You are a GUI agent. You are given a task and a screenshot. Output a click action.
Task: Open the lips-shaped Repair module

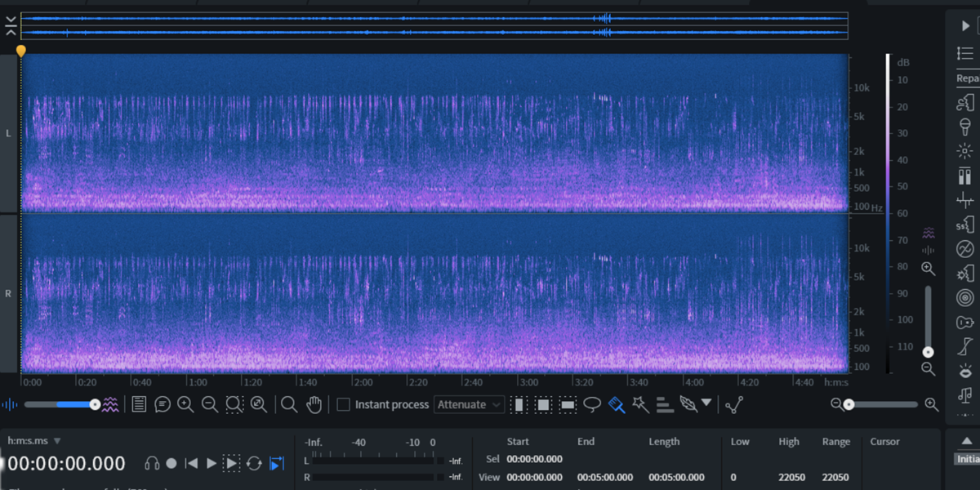(x=965, y=372)
